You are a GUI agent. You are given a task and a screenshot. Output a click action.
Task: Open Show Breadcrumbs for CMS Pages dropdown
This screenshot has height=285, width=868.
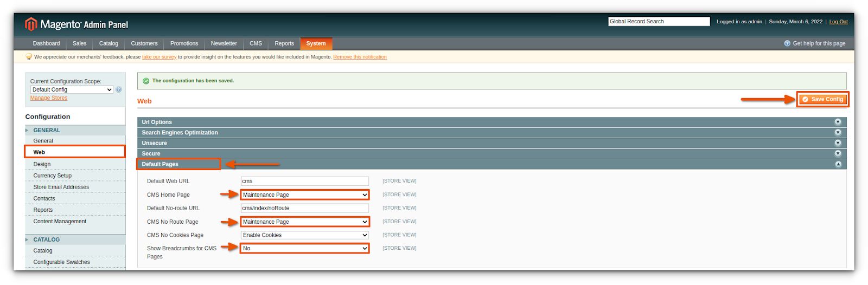click(305, 248)
